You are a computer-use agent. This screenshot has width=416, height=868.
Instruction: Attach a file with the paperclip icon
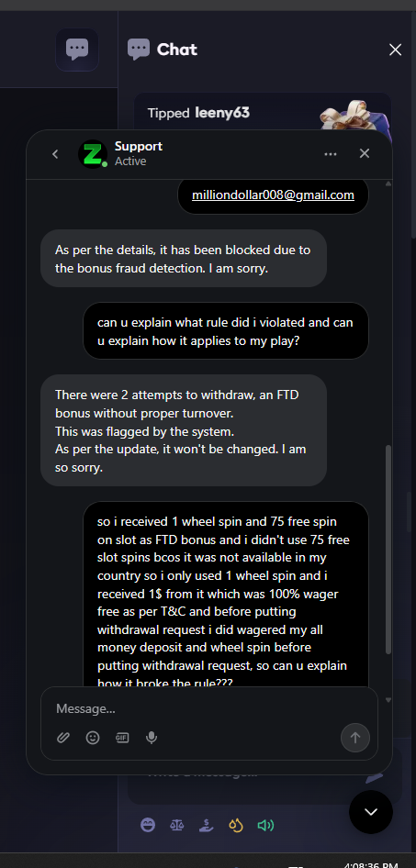(x=63, y=738)
